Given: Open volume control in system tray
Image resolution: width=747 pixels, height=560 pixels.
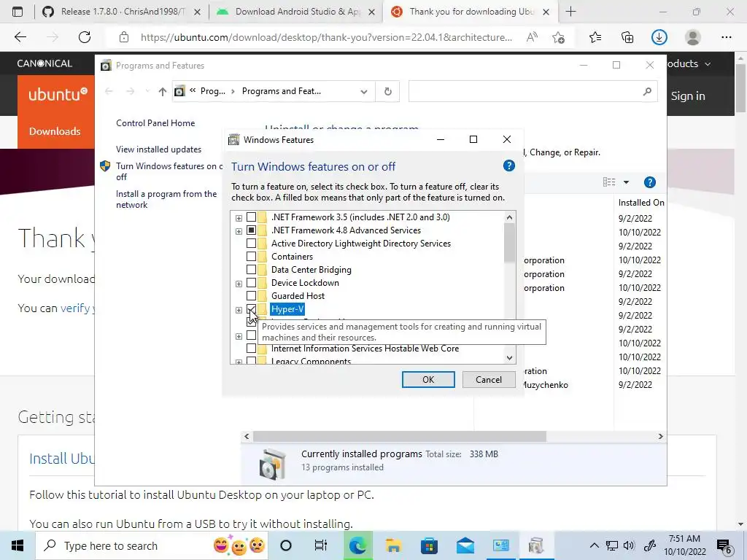Looking at the screenshot, I should click(630, 545).
